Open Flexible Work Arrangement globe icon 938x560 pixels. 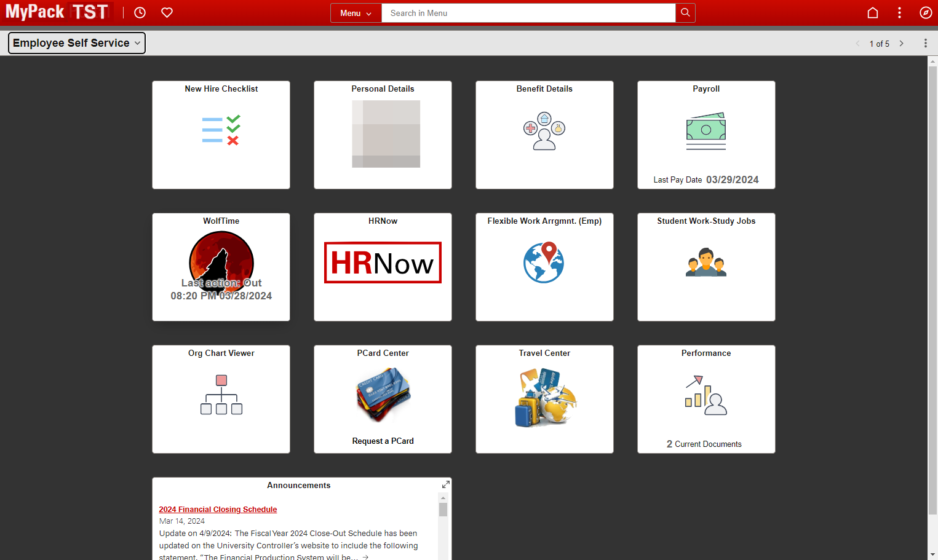544,262
